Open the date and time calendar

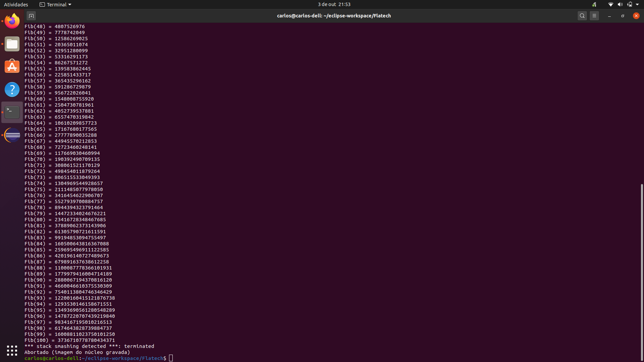(334, 4)
